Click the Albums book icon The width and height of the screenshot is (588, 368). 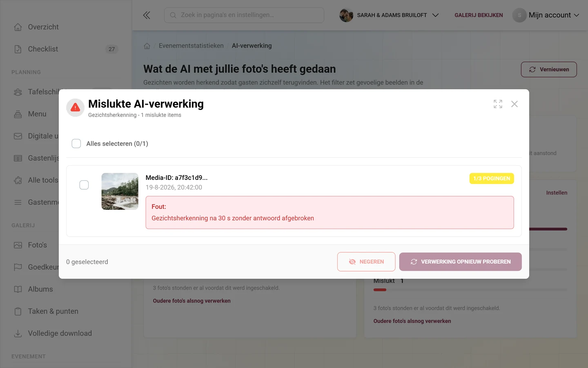coord(18,289)
